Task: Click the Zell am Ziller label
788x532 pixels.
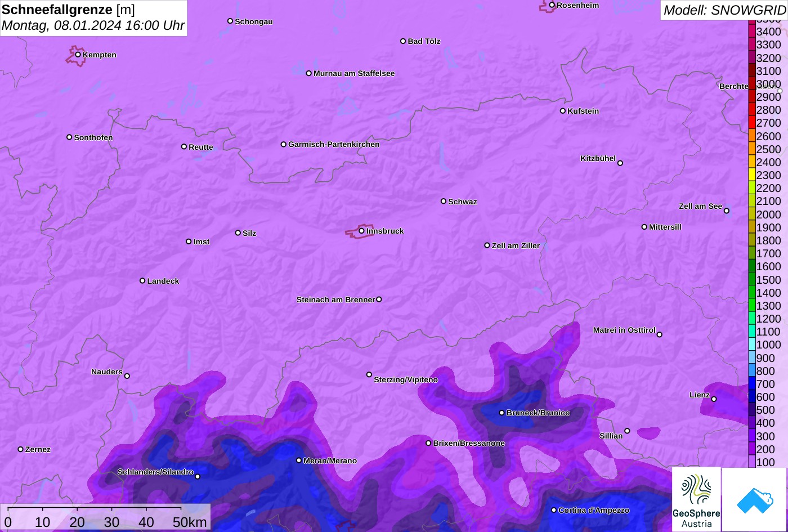Action: click(x=516, y=245)
